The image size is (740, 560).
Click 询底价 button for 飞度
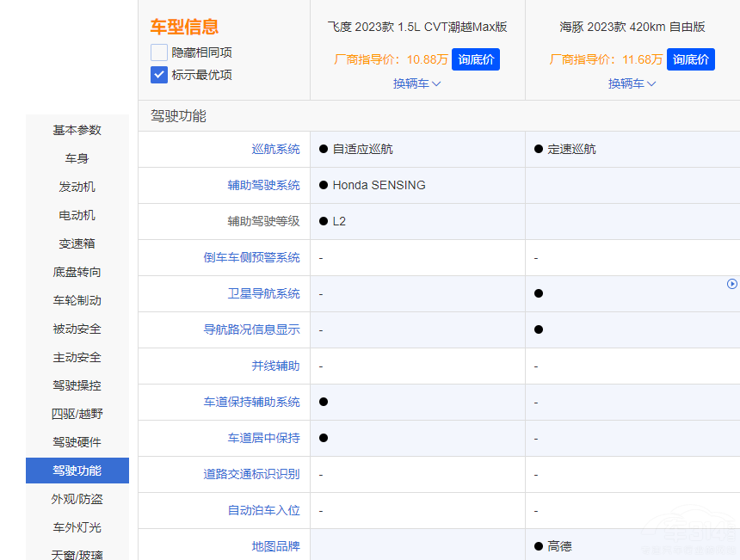[x=475, y=59]
